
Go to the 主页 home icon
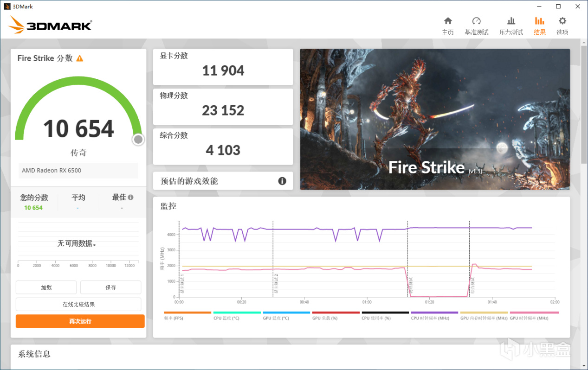(448, 21)
